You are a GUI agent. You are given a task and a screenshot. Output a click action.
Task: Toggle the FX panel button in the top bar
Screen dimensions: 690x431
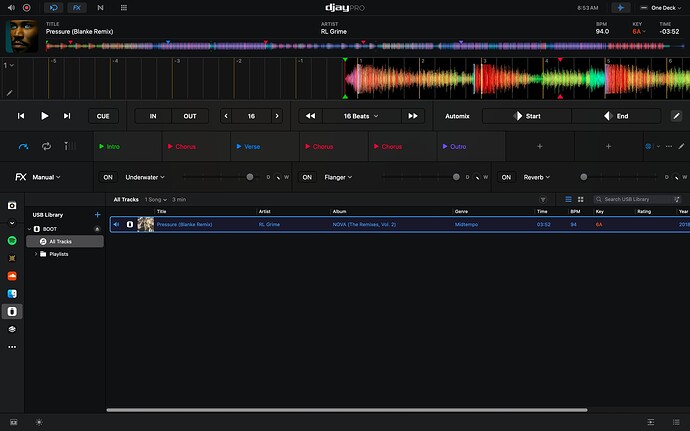pos(77,7)
